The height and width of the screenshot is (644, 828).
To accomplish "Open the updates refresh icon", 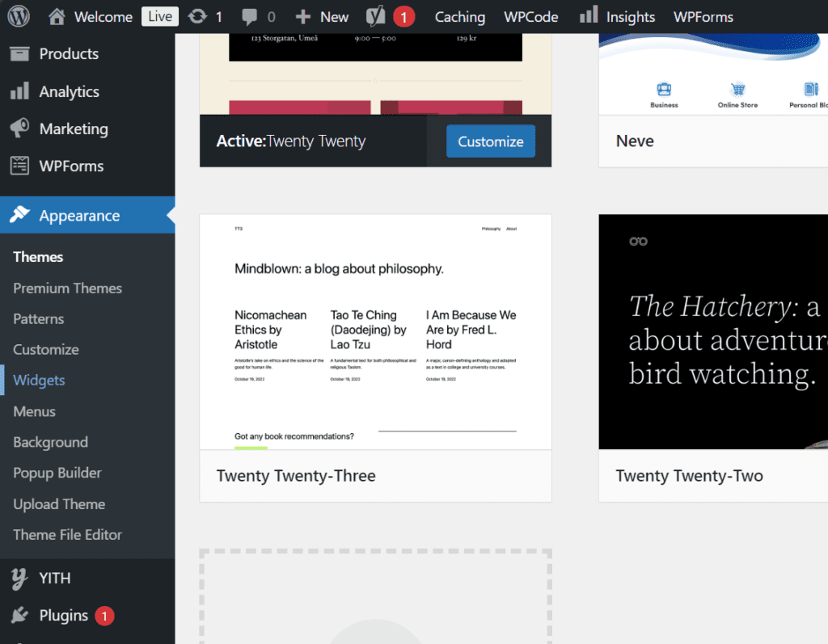I will point(197,16).
